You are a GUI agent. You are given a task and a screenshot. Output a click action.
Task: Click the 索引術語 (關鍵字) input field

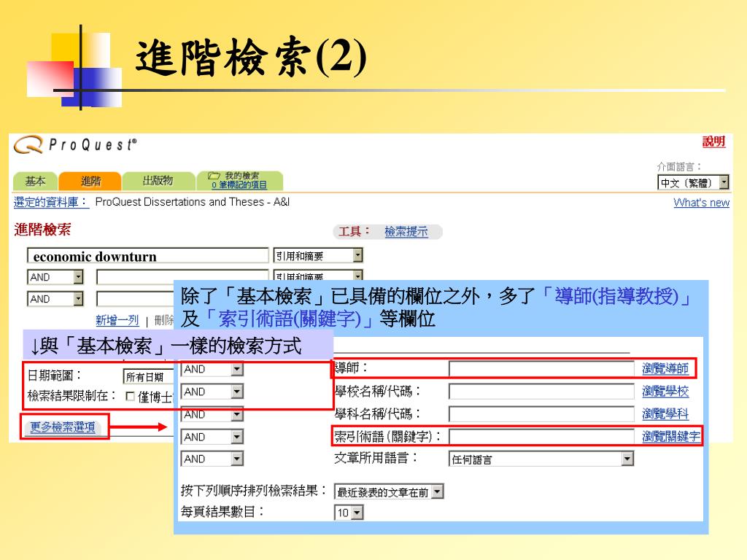541,436
